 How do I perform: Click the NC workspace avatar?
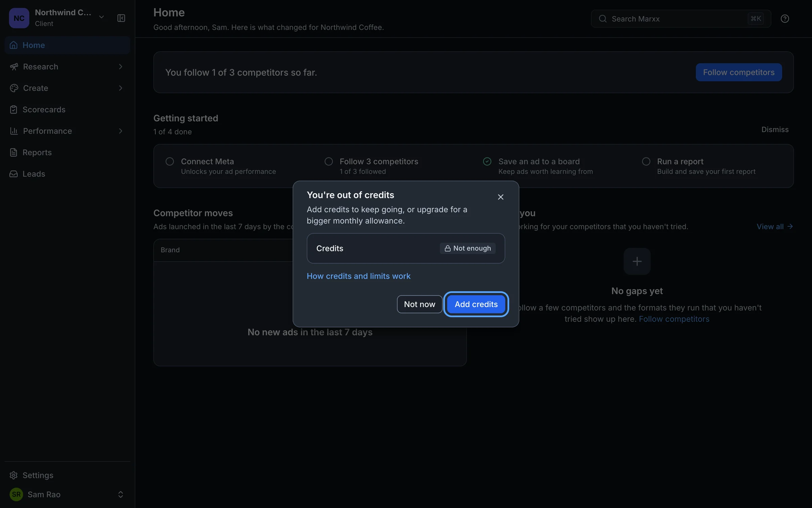click(x=19, y=18)
